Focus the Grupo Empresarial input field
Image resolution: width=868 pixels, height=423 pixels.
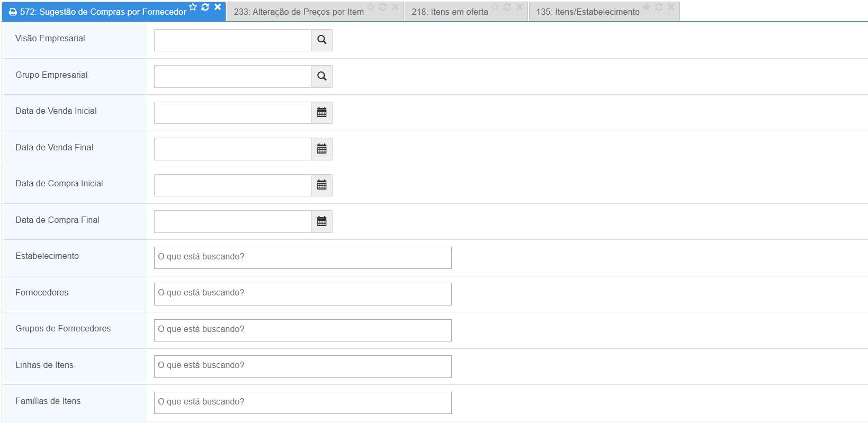click(232, 77)
